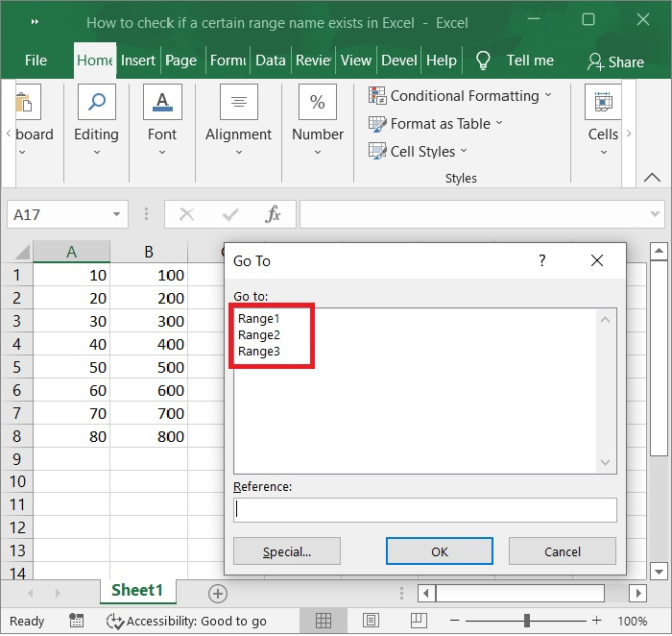Image resolution: width=672 pixels, height=636 pixels.
Task: Switch to the Insert ribbon tab
Action: click(x=138, y=61)
